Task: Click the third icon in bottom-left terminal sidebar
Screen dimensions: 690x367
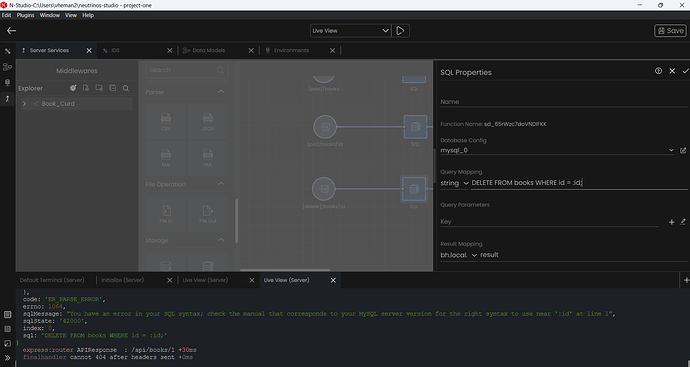Action: point(7,343)
